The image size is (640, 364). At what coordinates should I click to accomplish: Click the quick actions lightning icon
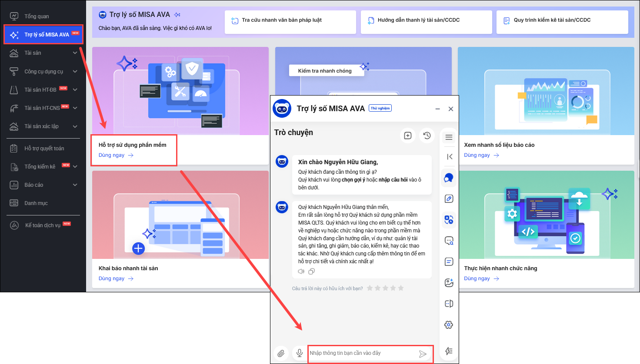click(x=449, y=351)
